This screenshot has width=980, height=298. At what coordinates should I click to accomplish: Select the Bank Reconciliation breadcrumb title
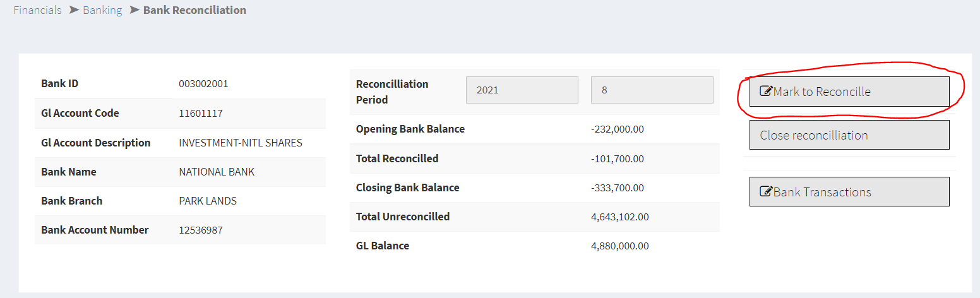[194, 10]
